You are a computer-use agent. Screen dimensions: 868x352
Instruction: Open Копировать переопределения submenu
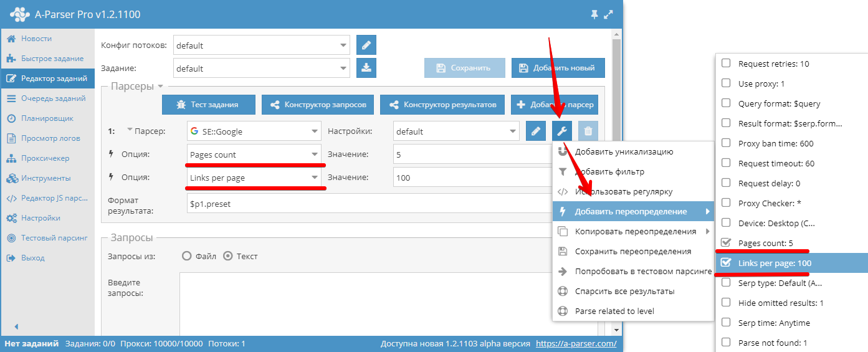coord(633,231)
